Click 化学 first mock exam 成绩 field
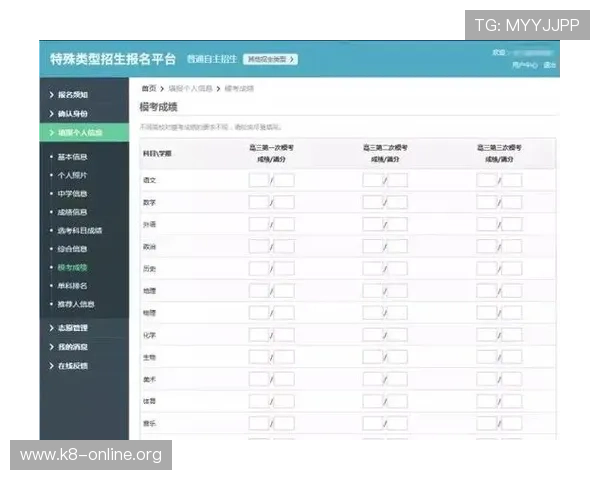This screenshot has width=600, height=480. (259, 335)
